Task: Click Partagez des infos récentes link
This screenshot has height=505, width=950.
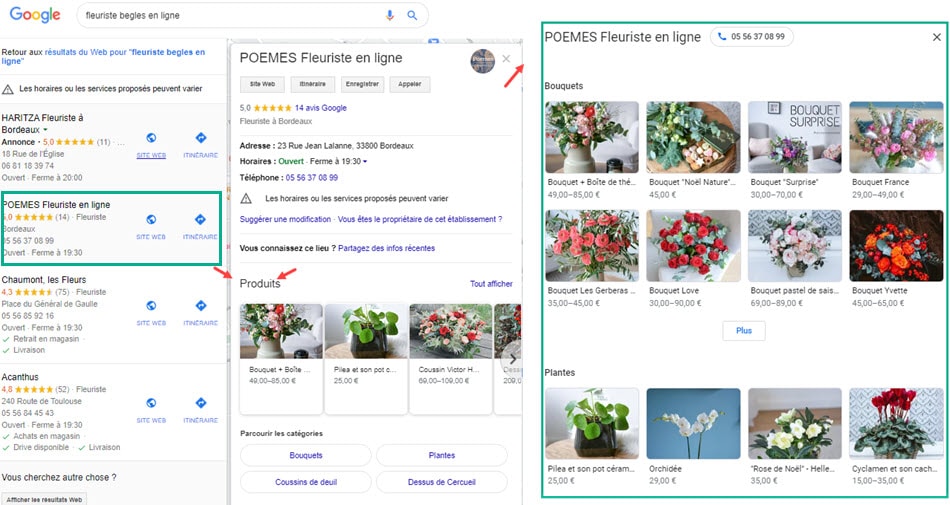Action: [387, 248]
